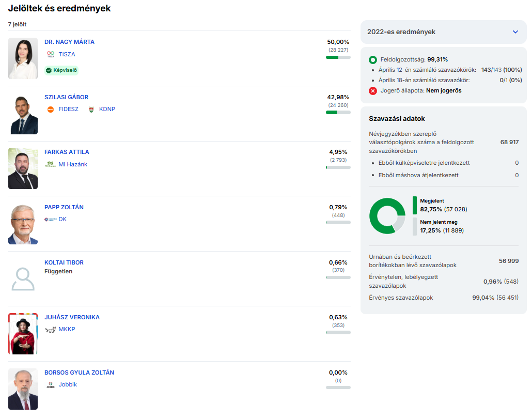Click the FIDESZ orange party logo
Image resolution: width=532 pixels, height=419 pixels.
pyautogui.click(x=50, y=110)
